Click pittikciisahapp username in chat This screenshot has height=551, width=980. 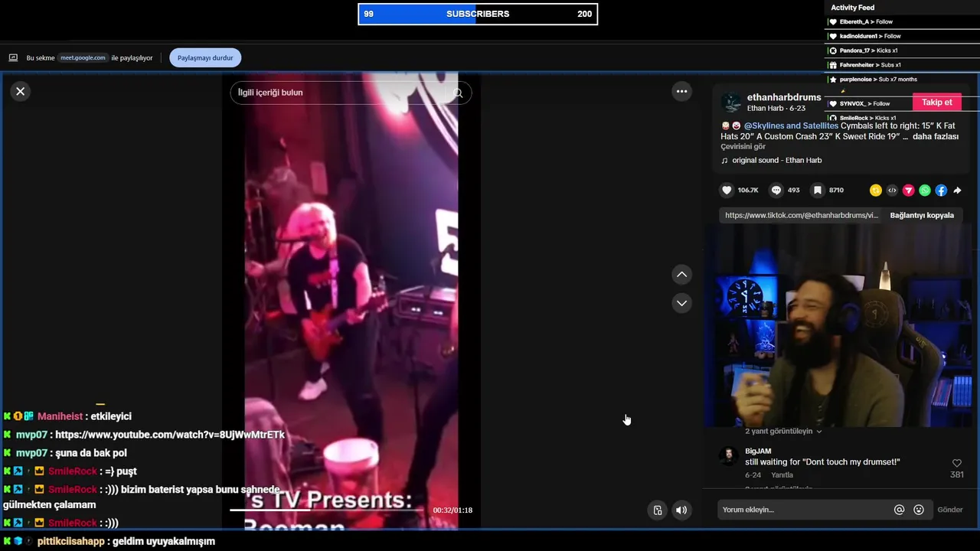[x=70, y=541]
